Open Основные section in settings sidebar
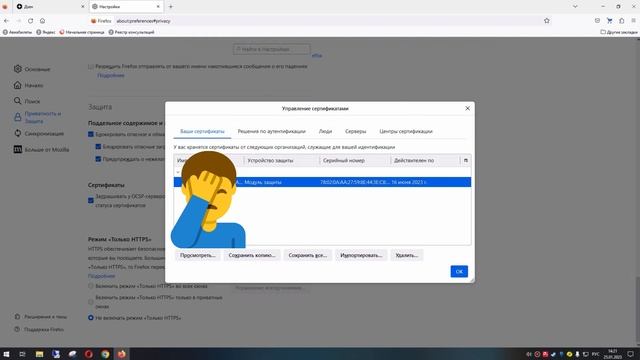The image size is (640, 360). pos(32,69)
